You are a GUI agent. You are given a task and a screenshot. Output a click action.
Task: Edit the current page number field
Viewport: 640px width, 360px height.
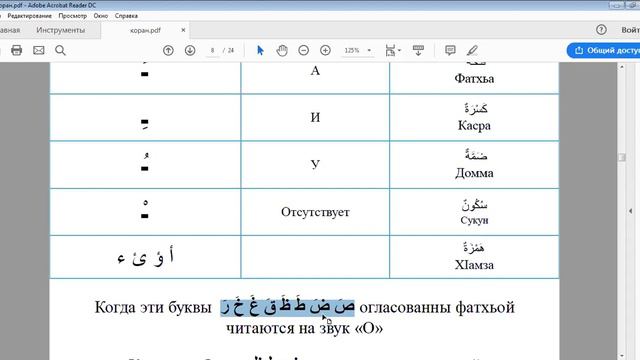click(212, 50)
